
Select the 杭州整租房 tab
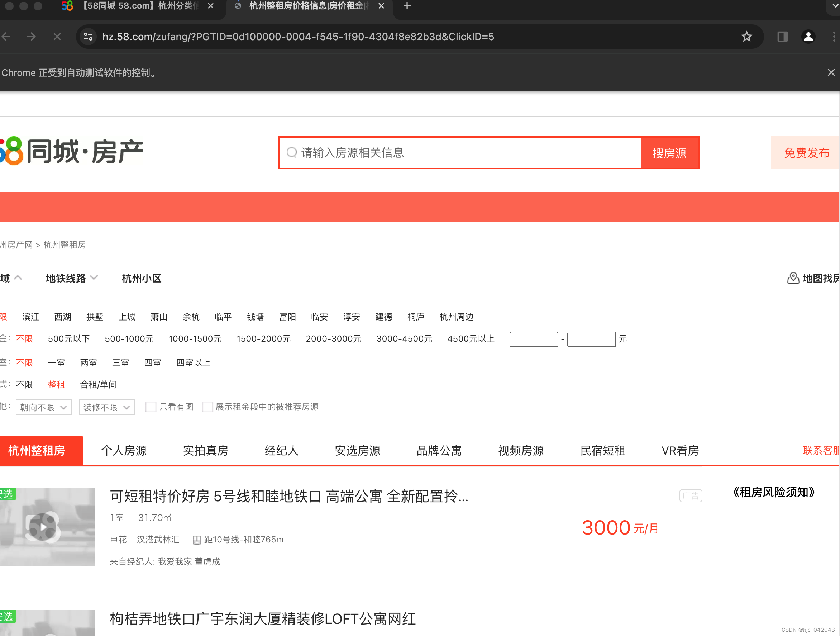(x=41, y=451)
